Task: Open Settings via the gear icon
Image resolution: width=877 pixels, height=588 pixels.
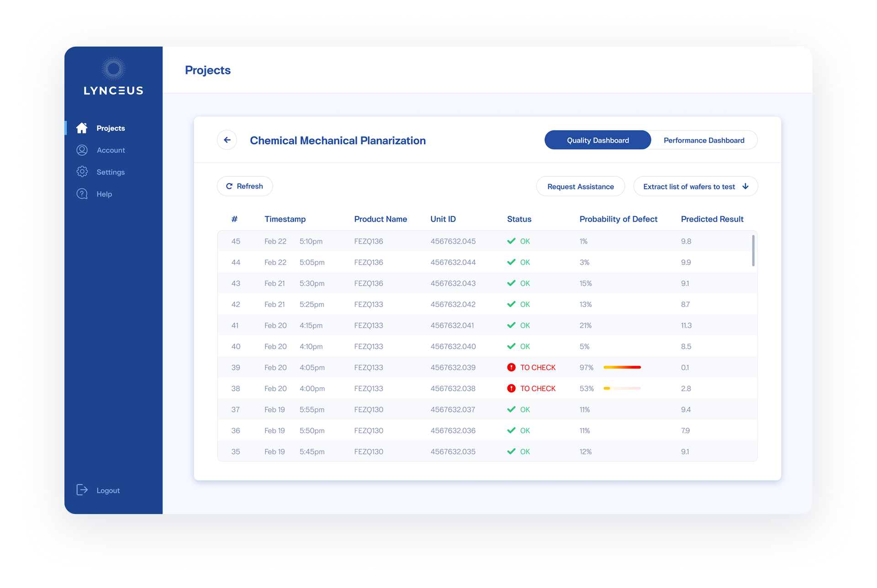Action: pos(82,172)
